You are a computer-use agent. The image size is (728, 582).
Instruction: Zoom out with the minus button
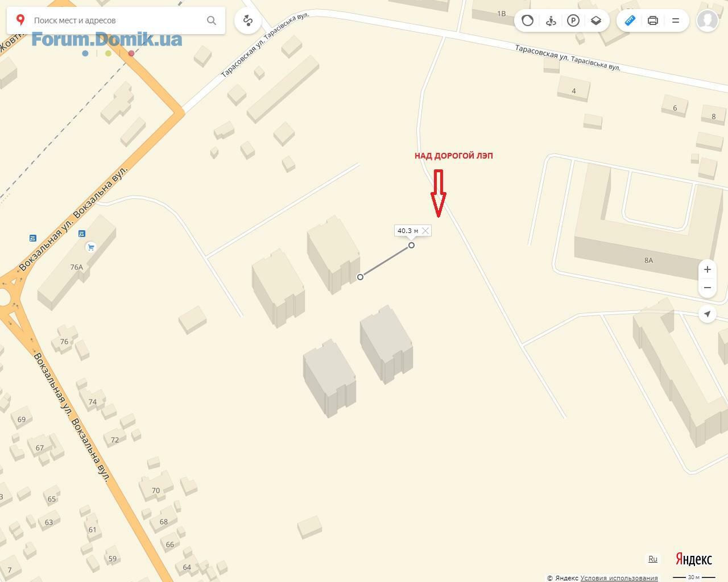[x=708, y=288]
